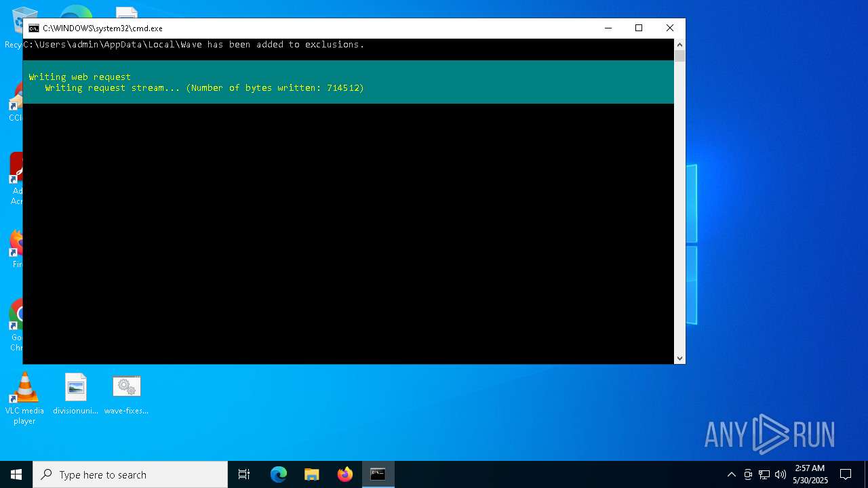Open the cmd.exe window system menu icon
The height and width of the screenshot is (488, 868).
pyautogui.click(x=33, y=28)
